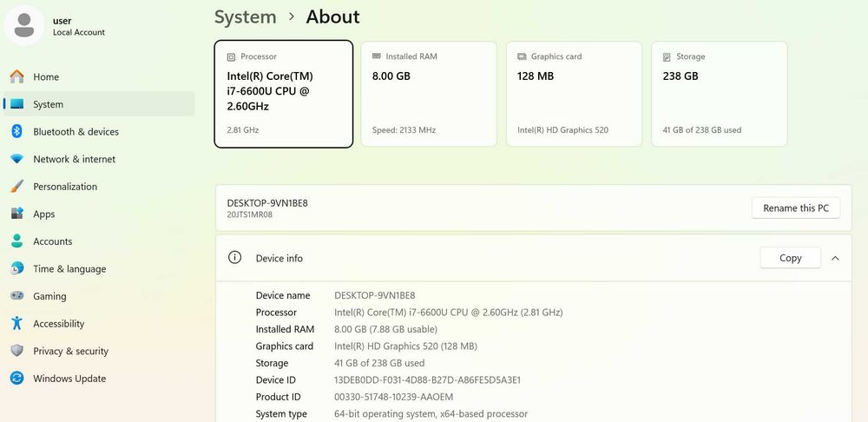Open Home settings page label
Image resolution: width=868 pixels, height=422 pixels.
pyautogui.click(x=46, y=77)
